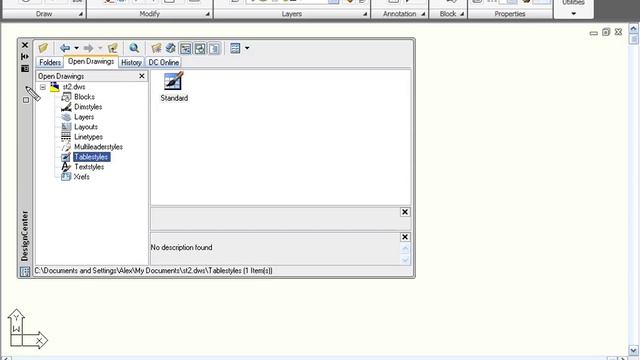The width and height of the screenshot is (640, 360).
Task: Click the Layouts icon in tree
Action: click(x=66, y=127)
